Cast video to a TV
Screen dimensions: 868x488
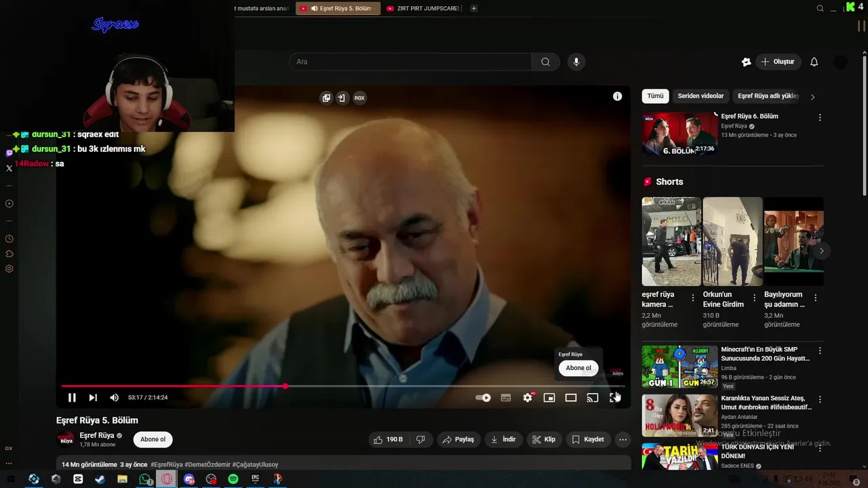pos(593,398)
